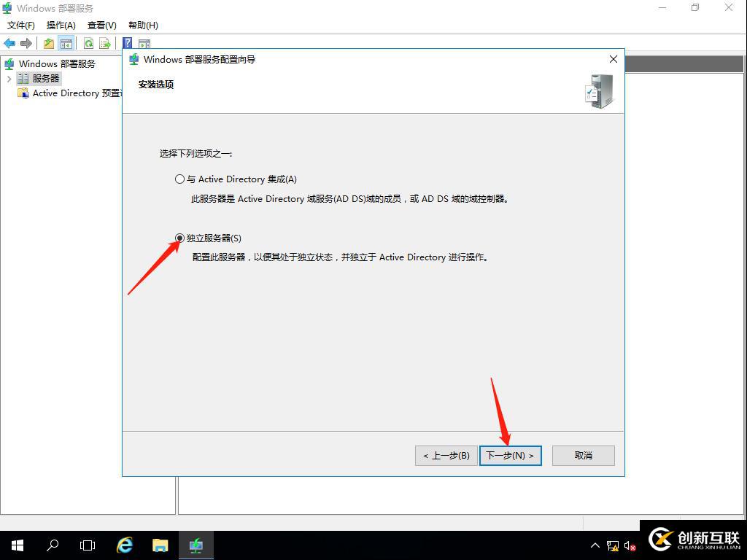Click the back navigation arrow in the toolbar

coord(9,42)
